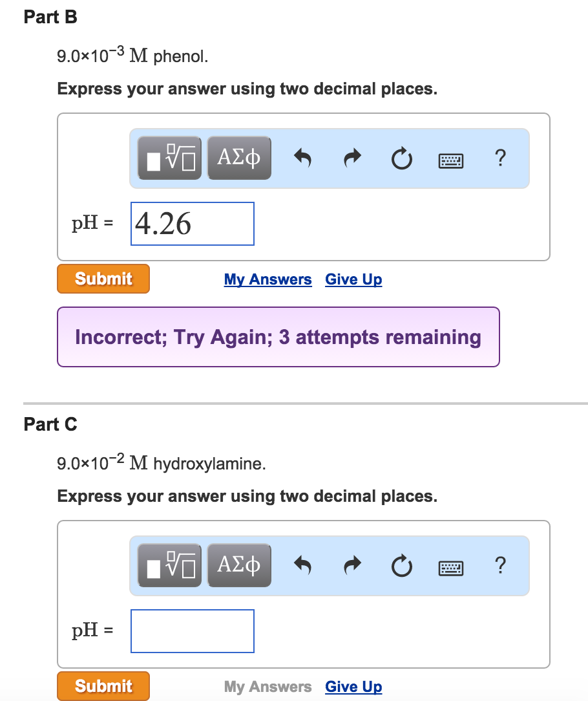Give up on Part B
Screen dimensions: 588x701
click(353, 279)
